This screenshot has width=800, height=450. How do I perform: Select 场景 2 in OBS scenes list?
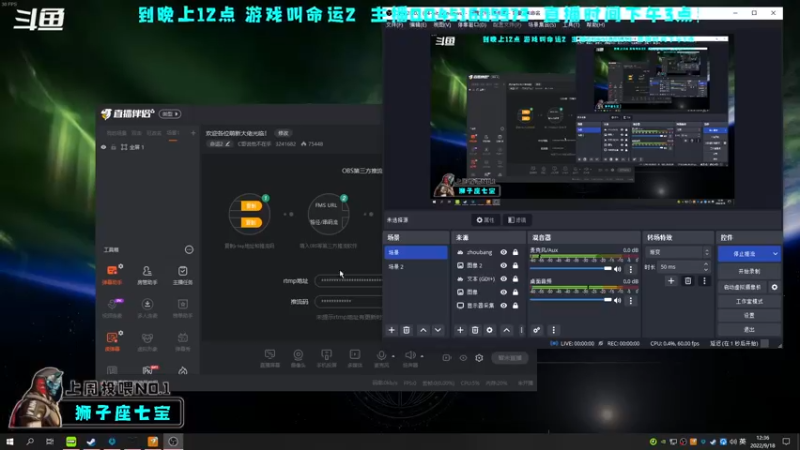pyautogui.click(x=416, y=266)
